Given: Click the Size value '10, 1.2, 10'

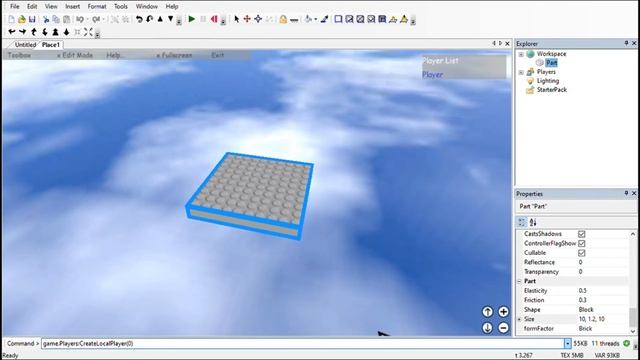Looking at the screenshot, I should click(x=591, y=319).
